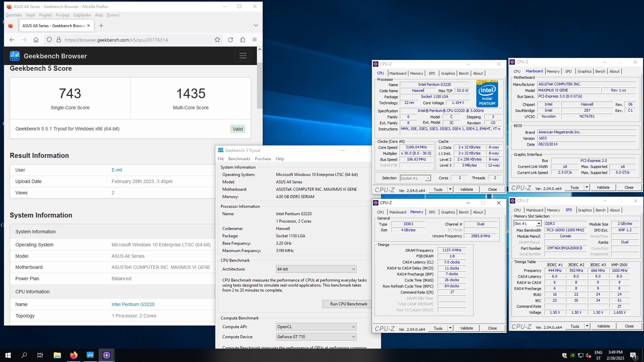Open the Zabilješke menu in Firefox
Viewport: 644px width, 362px height.
(x=82, y=15)
